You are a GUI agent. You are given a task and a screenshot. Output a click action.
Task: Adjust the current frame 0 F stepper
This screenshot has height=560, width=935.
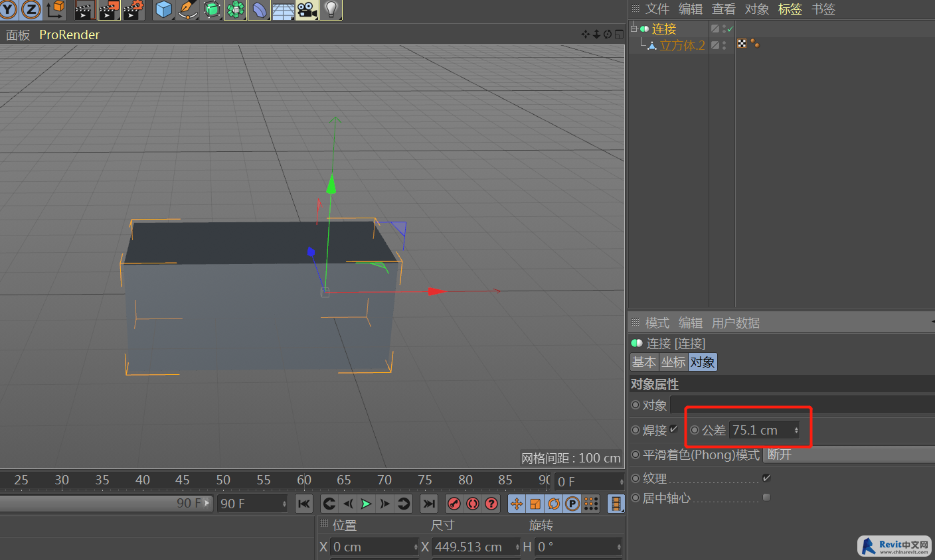[x=622, y=482]
